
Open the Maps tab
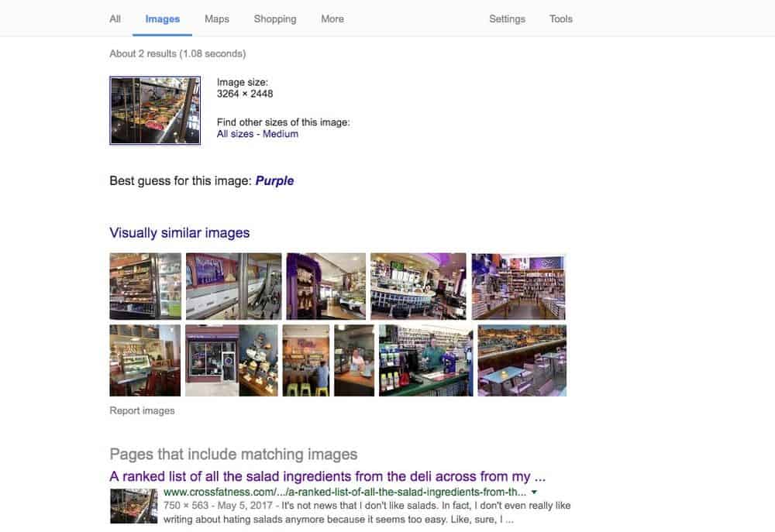click(216, 19)
